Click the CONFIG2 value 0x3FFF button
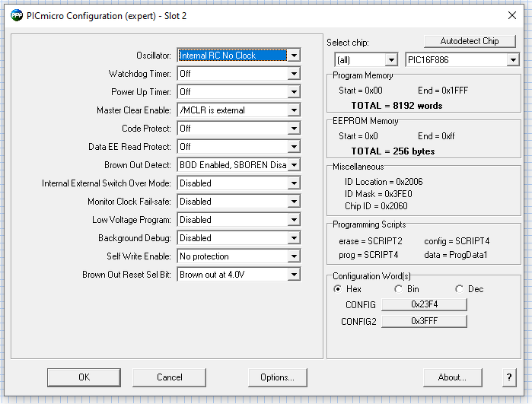This screenshot has width=532, height=404. 424,321
